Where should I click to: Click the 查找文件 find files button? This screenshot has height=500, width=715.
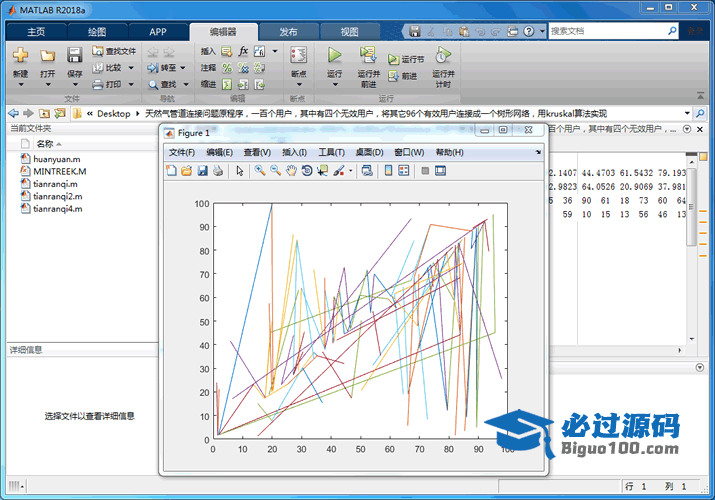click(114, 51)
